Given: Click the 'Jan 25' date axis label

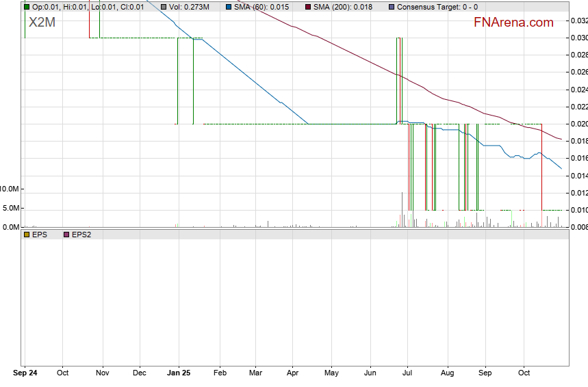Looking at the screenshot, I should click(179, 373).
